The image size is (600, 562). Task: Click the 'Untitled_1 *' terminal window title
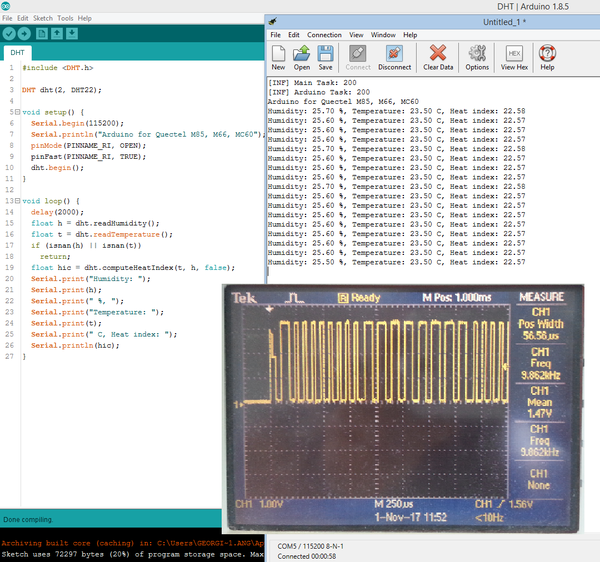pos(504,22)
